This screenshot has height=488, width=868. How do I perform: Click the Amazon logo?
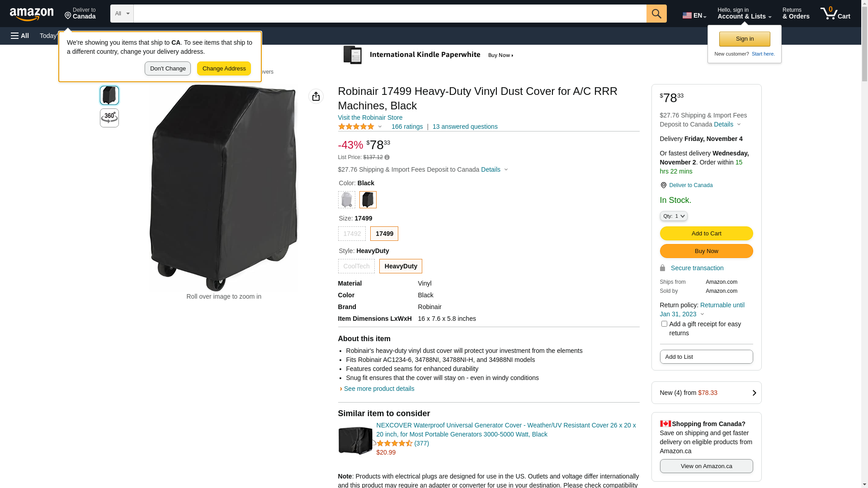tap(32, 14)
